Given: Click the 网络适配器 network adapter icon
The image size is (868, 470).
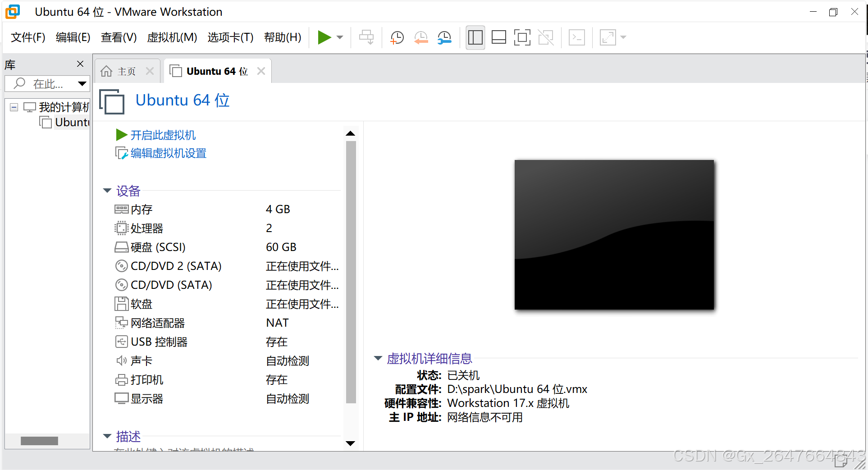Looking at the screenshot, I should pyautogui.click(x=121, y=323).
